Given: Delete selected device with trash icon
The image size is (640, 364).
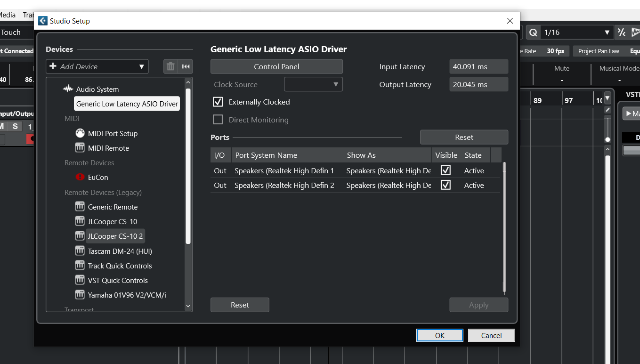Looking at the screenshot, I should point(170,66).
